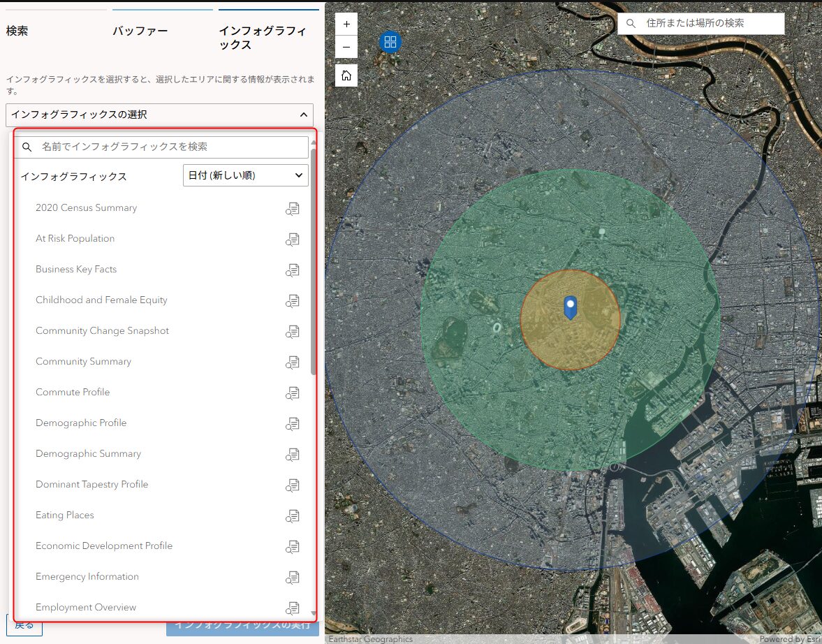Viewport: 822px width, 644px height.
Task: Switch to the 検索 tab
Action: [x=17, y=31]
